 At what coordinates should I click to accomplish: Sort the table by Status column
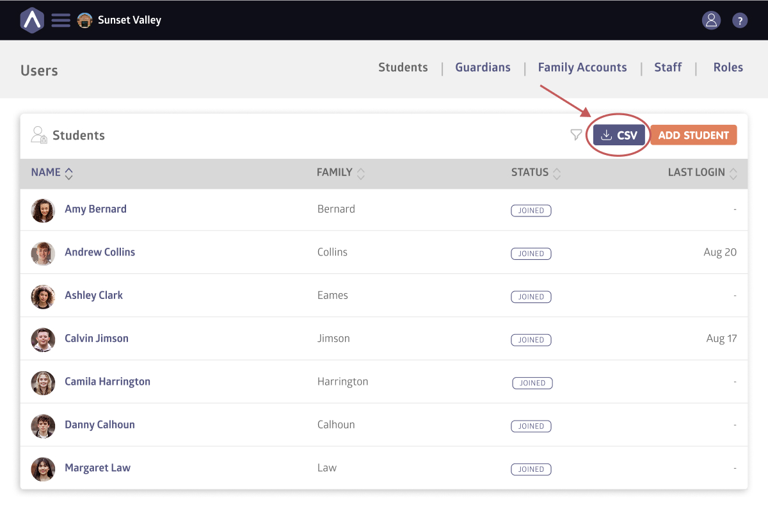coord(557,173)
